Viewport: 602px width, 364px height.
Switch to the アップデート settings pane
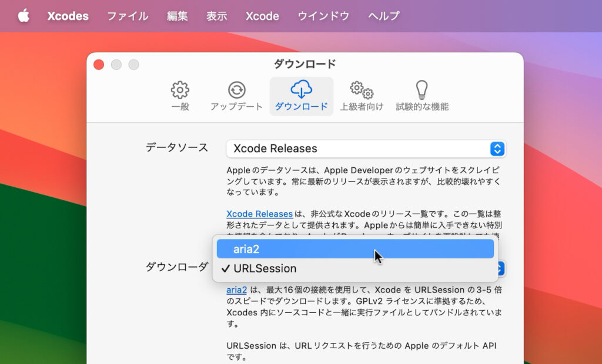(x=237, y=96)
